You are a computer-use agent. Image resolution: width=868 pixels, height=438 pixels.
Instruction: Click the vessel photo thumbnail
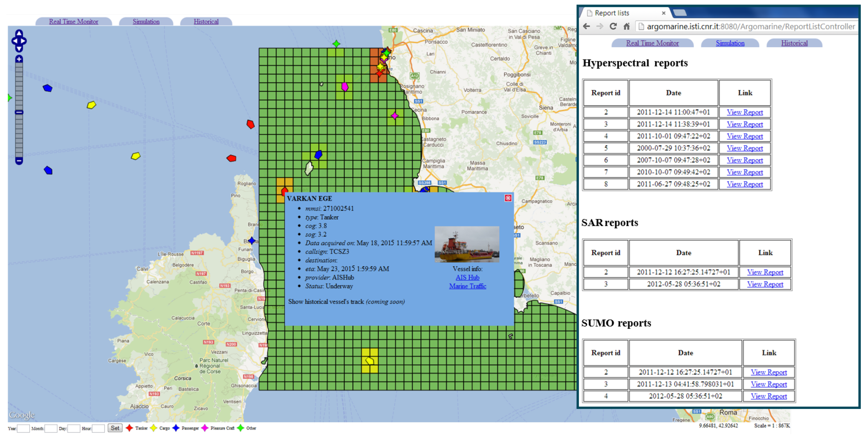point(467,244)
